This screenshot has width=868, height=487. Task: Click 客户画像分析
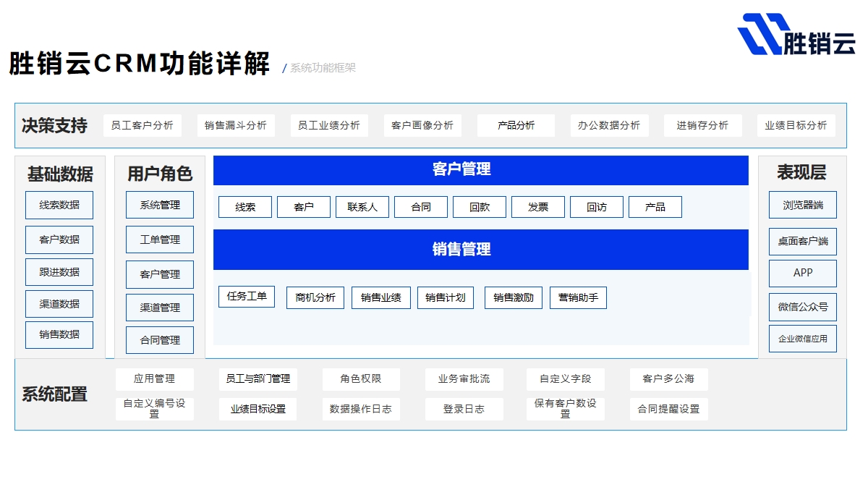(x=422, y=125)
